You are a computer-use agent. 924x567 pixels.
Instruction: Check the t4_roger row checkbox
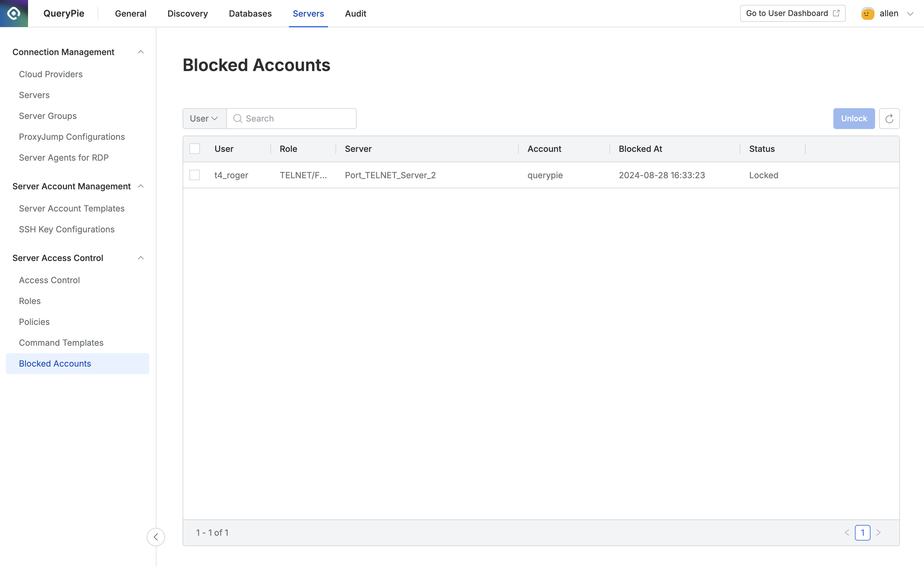(195, 175)
